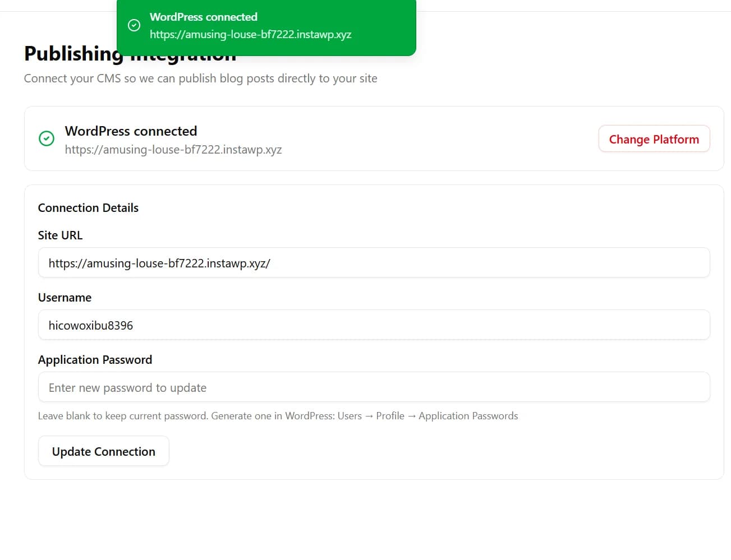Click the URL shown in the green toast

click(251, 34)
